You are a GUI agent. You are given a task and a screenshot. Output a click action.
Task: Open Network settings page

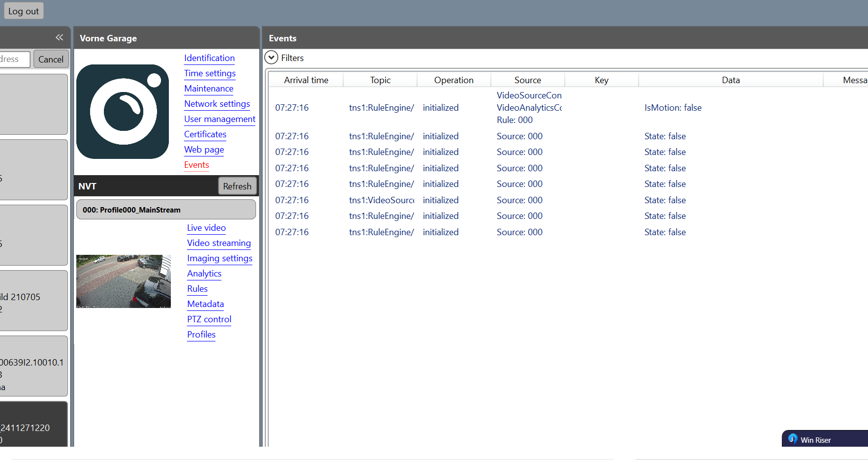(217, 104)
